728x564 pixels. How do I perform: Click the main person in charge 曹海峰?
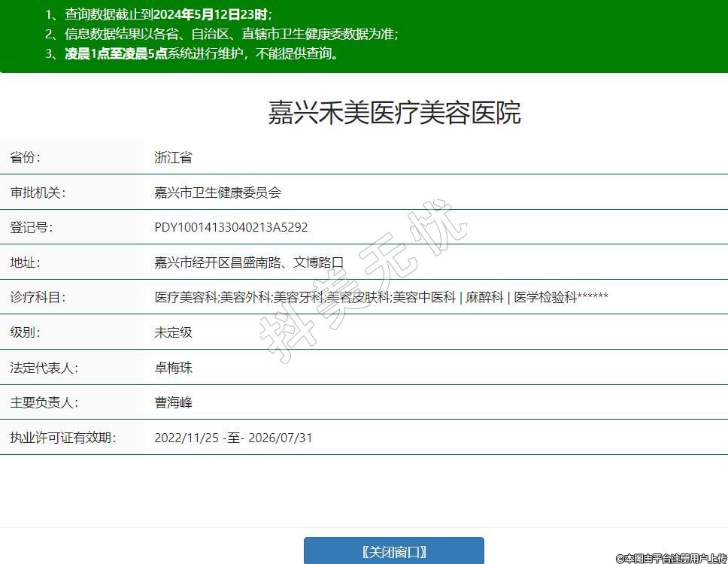coord(173,402)
